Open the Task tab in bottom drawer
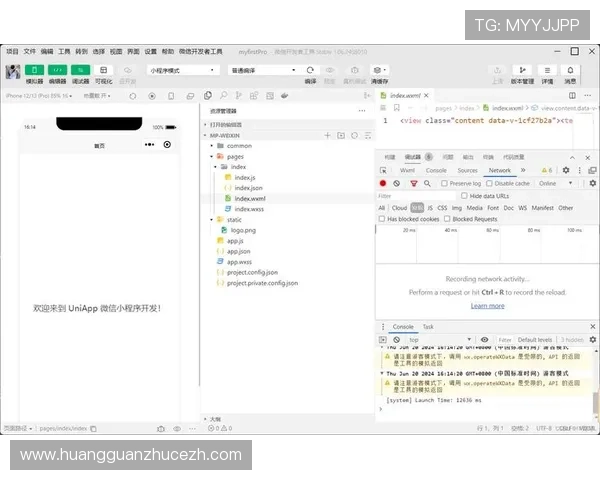 coord(428,327)
